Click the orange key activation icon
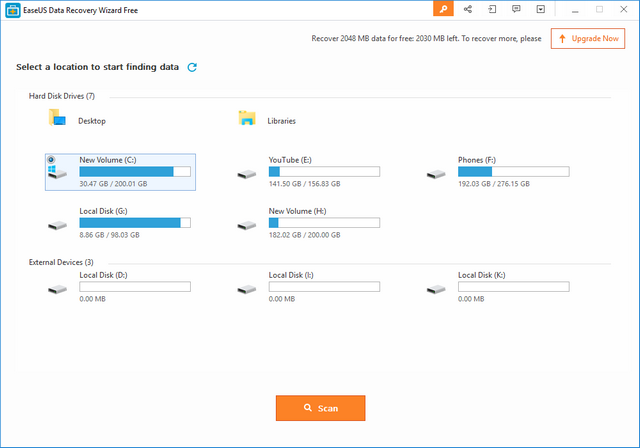This screenshot has height=448, width=640. pos(443,9)
